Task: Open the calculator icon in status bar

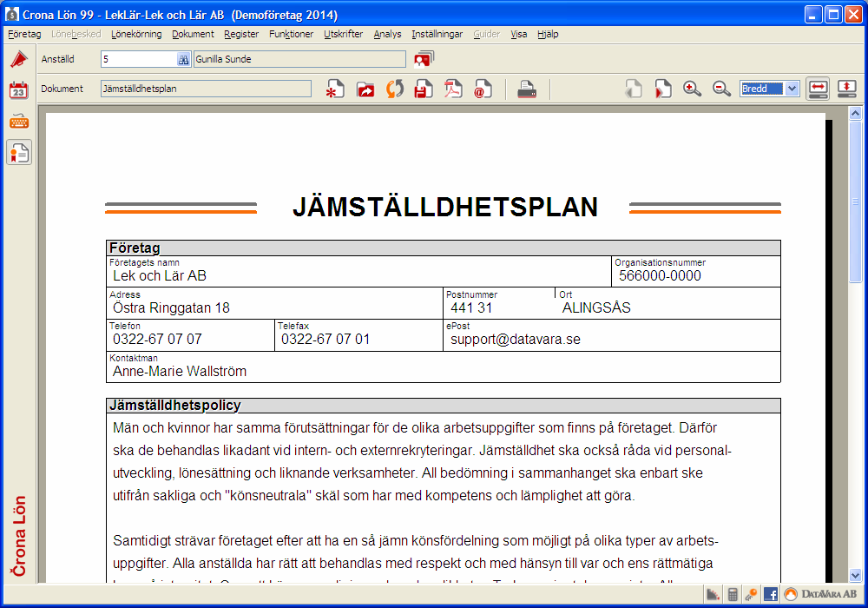Action: pos(733,595)
